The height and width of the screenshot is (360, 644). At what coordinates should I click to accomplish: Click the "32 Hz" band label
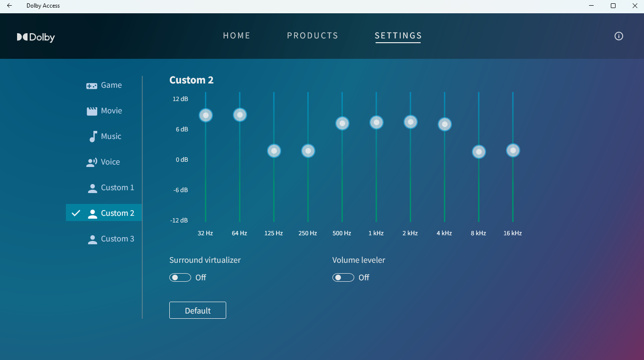coord(205,233)
